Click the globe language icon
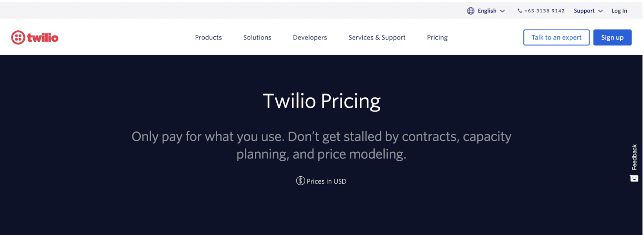This screenshot has height=235, width=644. (x=471, y=11)
